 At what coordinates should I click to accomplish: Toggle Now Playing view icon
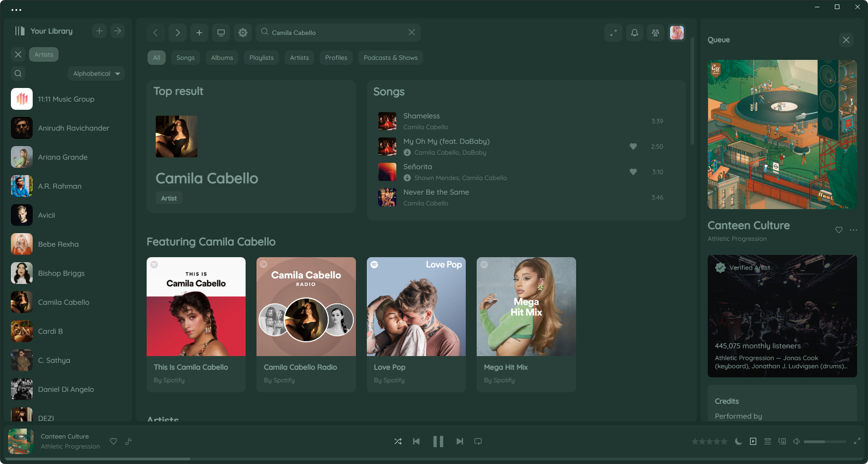[753, 441]
